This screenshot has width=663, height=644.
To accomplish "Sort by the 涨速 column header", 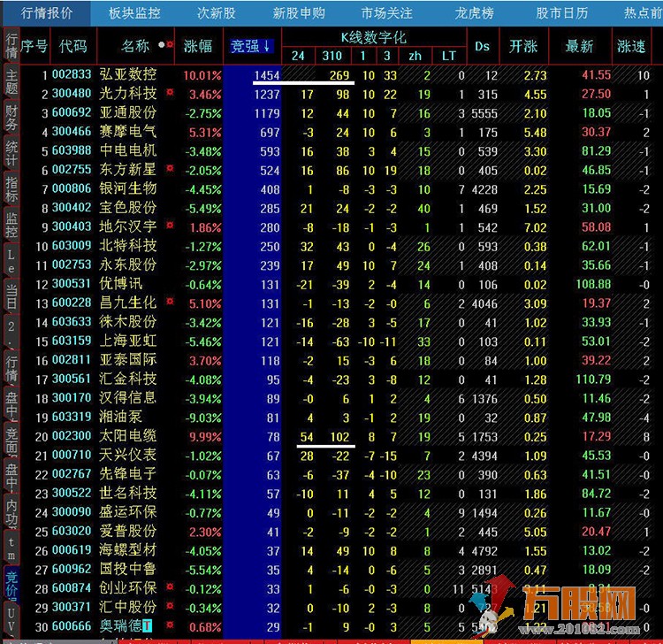I will click(631, 46).
